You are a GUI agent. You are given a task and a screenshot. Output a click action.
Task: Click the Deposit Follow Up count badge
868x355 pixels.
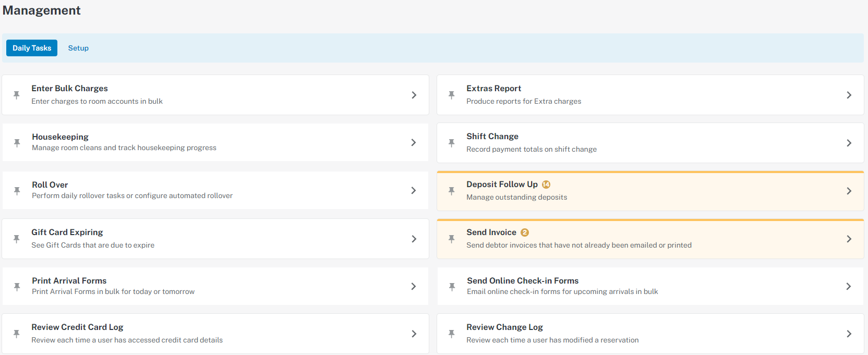546,185
